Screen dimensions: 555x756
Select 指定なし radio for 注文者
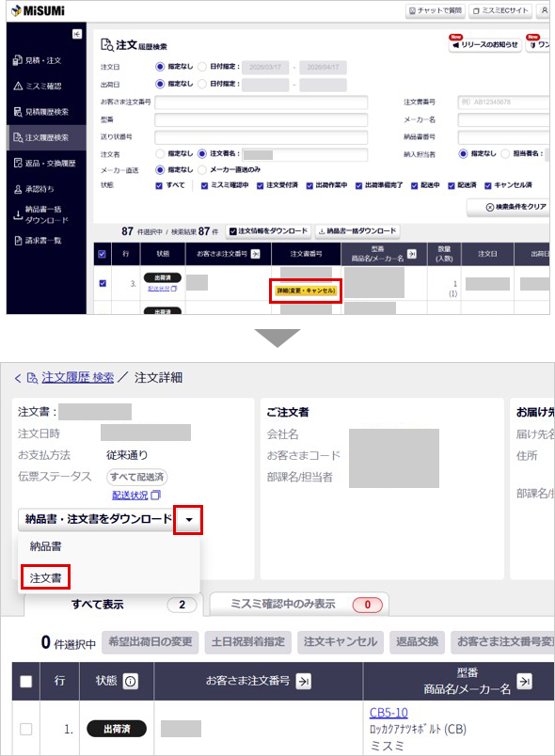pos(160,154)
